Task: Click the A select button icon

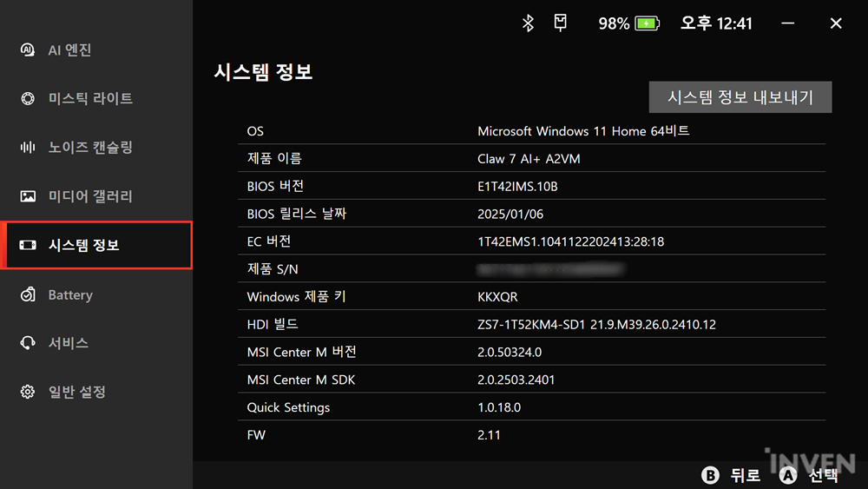Action: [x=788, y=474]
